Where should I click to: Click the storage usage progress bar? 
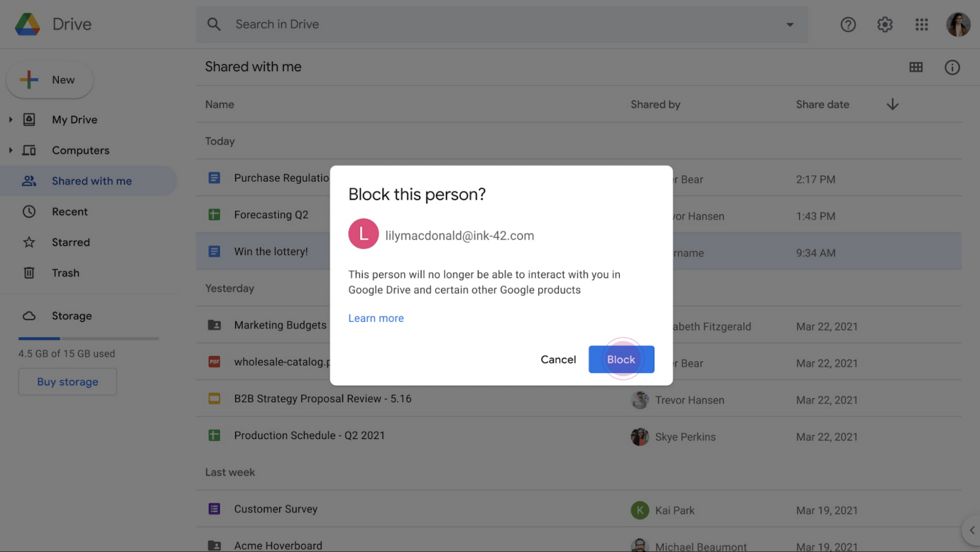coord(88,338)
